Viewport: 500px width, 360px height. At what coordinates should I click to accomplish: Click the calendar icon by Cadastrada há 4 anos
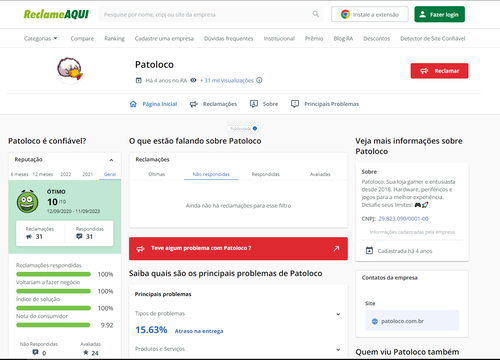369,251
